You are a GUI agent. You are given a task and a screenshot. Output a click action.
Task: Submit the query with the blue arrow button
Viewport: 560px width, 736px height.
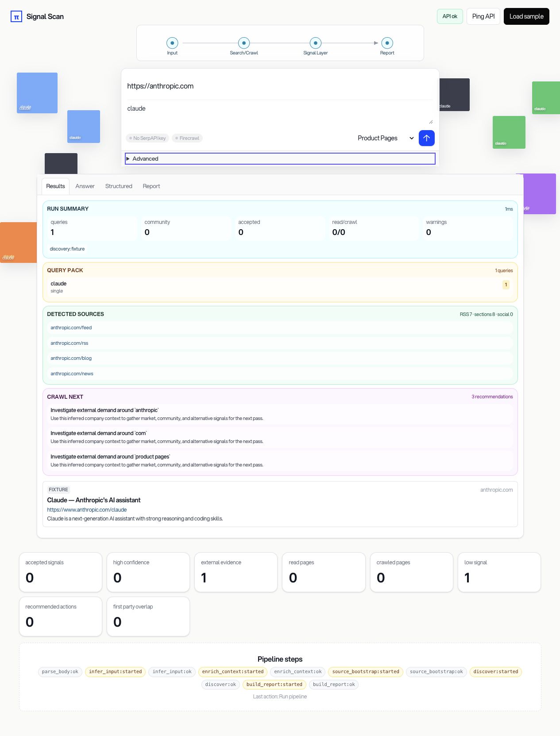[426, 138]
